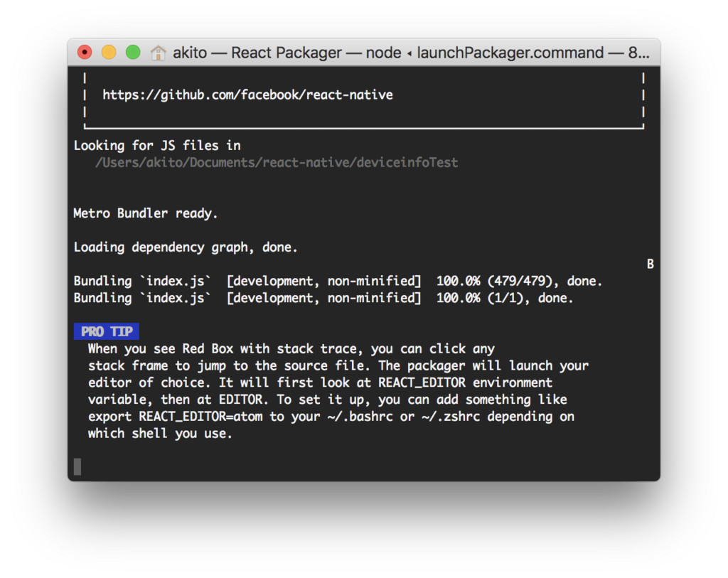This screenshot has width=728, height=578.
Task: Close the React Packager terminal window
Action: tap(85, 53)
